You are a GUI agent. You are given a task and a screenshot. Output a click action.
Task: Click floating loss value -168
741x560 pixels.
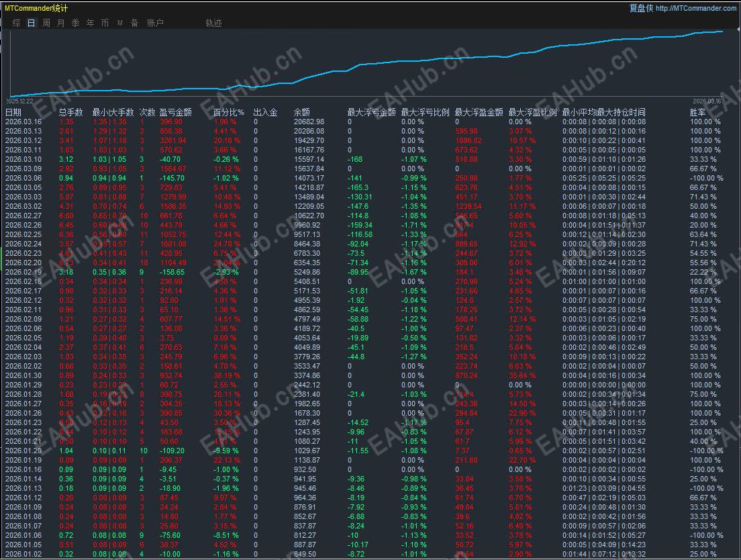[x=355, y=159]
